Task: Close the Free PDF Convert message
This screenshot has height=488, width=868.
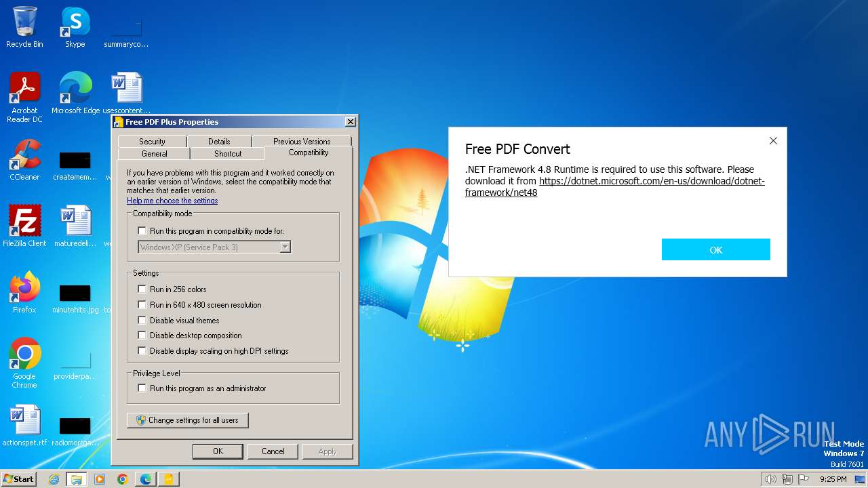Action: (773, 141)
